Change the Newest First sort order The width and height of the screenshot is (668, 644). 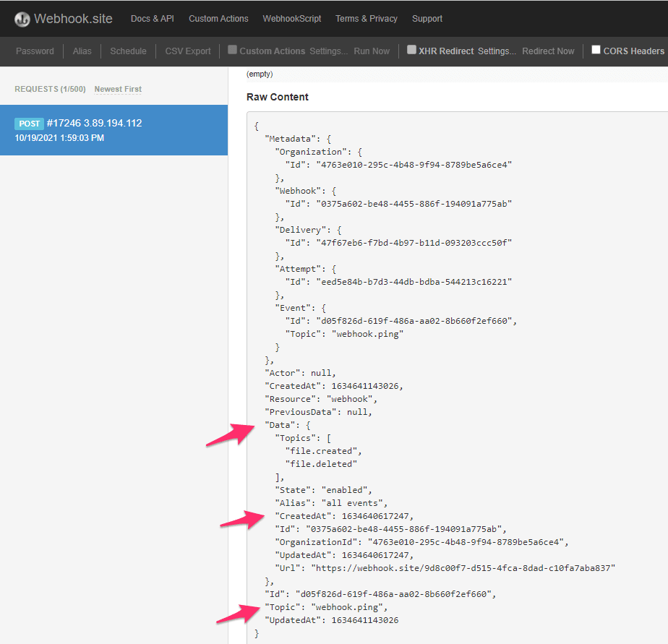[118, 89]
